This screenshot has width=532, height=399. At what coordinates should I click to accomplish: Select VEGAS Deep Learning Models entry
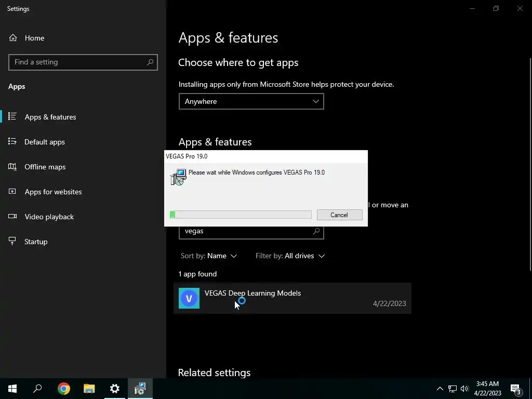(292, 298)
